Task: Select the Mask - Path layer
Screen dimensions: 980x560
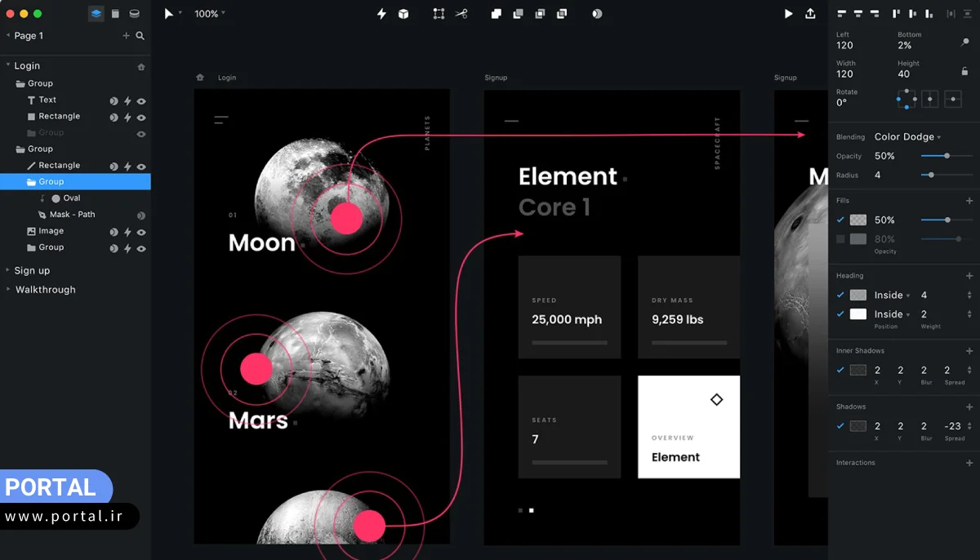Action: click(72, 215)
